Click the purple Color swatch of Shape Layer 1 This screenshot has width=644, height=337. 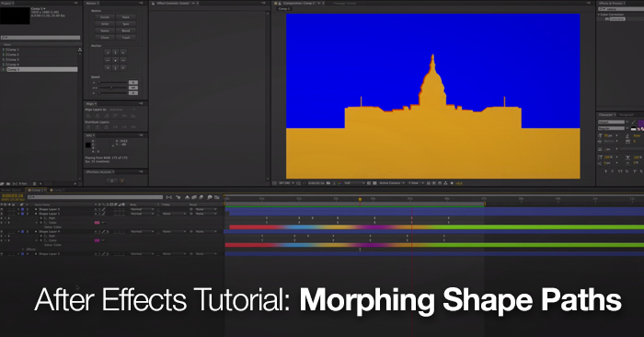click(x=98, y=223)
